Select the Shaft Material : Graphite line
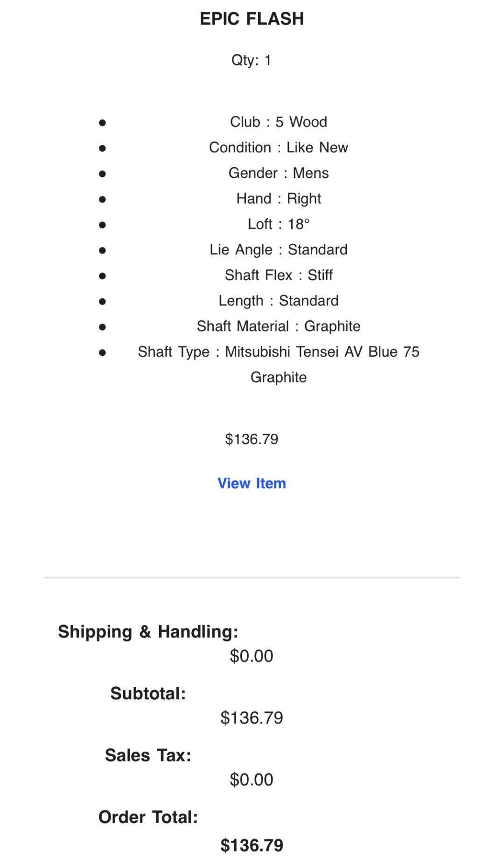This screenshot has height=866, width=504. [278, 326]
